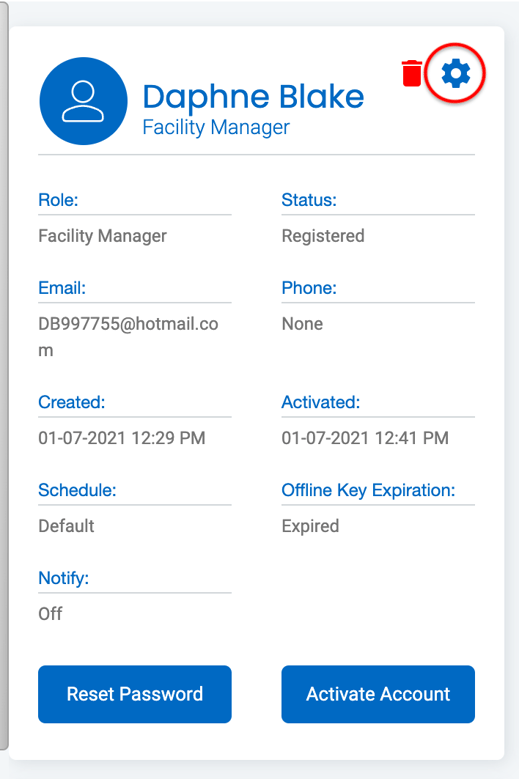Open user settings via the gear icon
Screen dimensions: 519x779
point(455,74)
